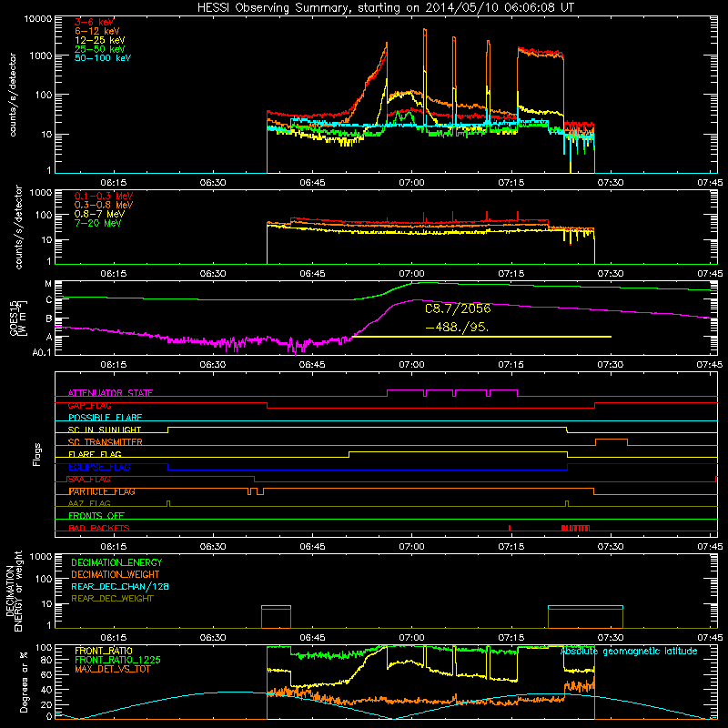Select the FLARE_FLAG label
Screen dimensions: 728x728
(x=95, y=454)
